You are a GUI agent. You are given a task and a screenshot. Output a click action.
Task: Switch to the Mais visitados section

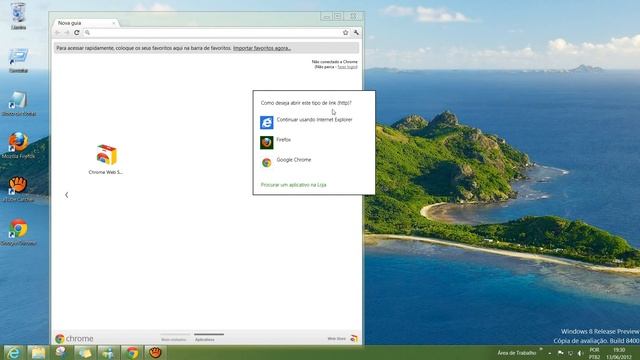click(173, 339)
